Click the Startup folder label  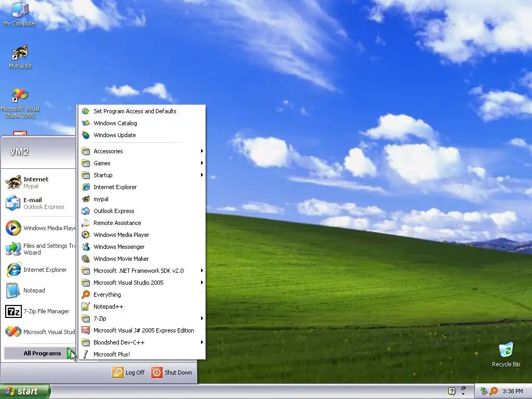click(103, 175)
